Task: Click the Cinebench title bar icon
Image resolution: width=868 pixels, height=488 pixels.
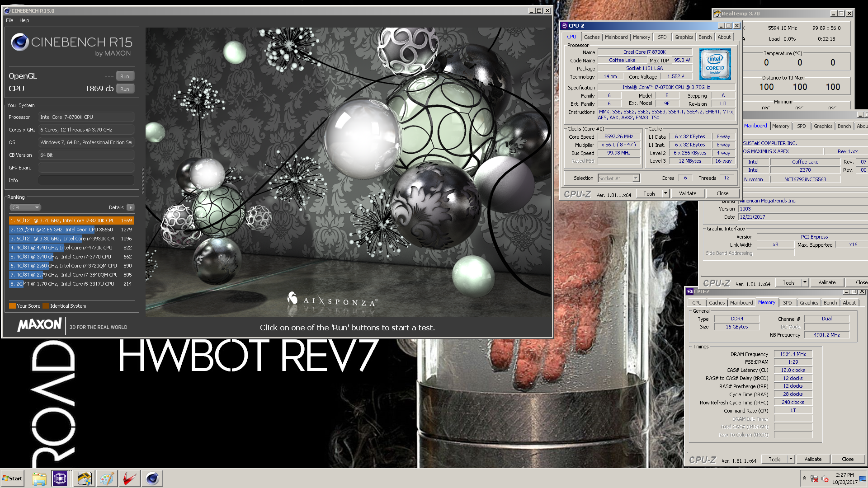Action: 7,10
